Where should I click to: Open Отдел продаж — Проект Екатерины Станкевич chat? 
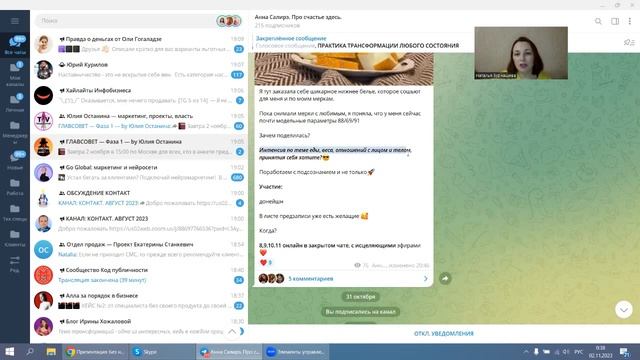tap(139, 250)
